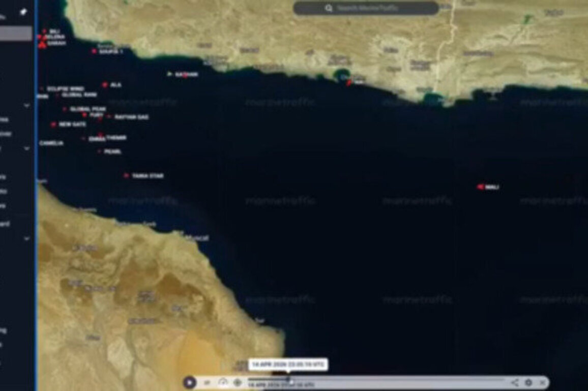This screenshot has height=391, width=588.
Task: Click the speed multiplier beside the play button
Action: pos(207,383)
